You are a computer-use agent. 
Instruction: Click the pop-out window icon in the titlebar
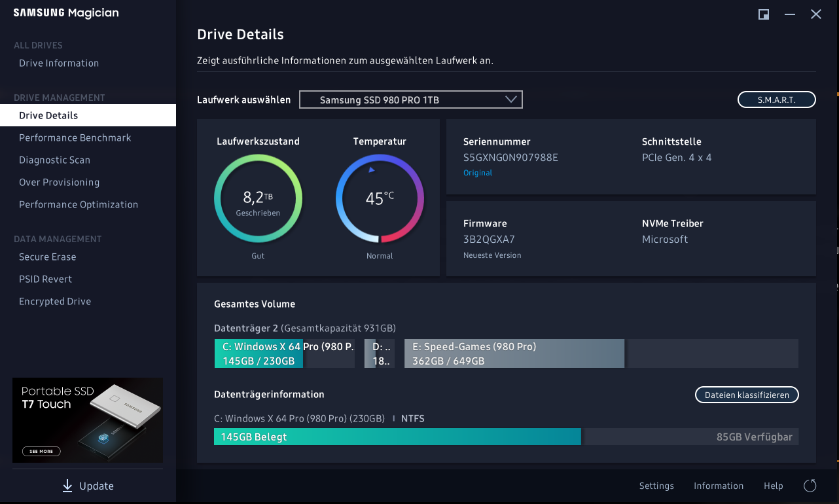pyautogui.click(x=763, y=14)
